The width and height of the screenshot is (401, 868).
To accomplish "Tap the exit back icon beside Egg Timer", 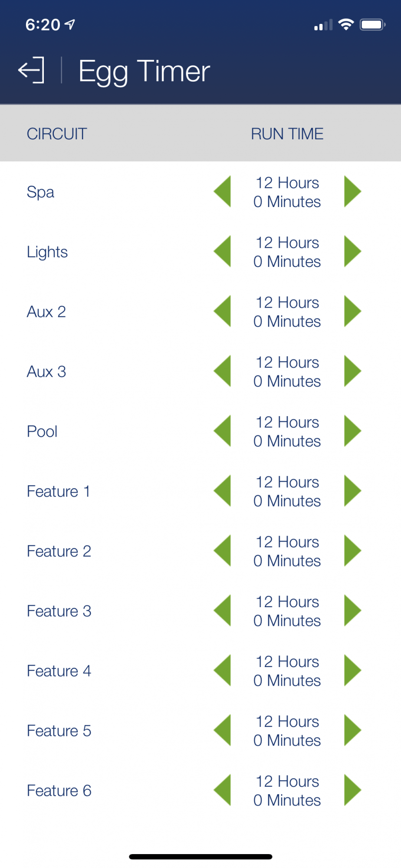I will tap(31, 70).
